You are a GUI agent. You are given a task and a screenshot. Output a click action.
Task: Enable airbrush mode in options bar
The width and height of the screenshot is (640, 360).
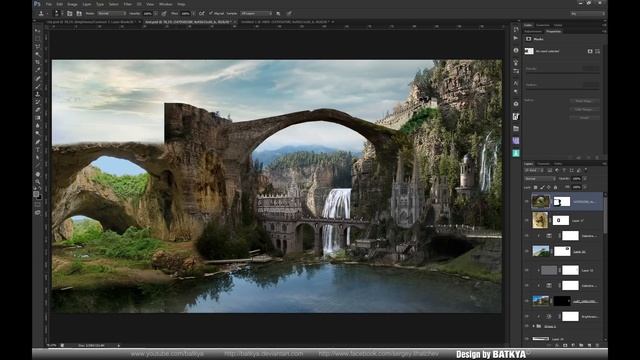click(202, 13)
